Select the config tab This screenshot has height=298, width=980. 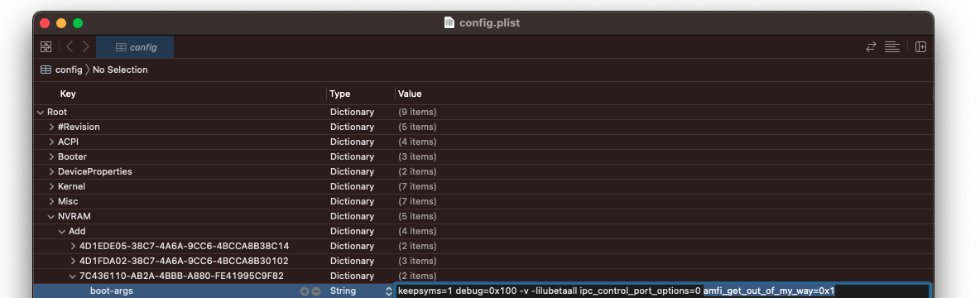(x=135, y=47)
